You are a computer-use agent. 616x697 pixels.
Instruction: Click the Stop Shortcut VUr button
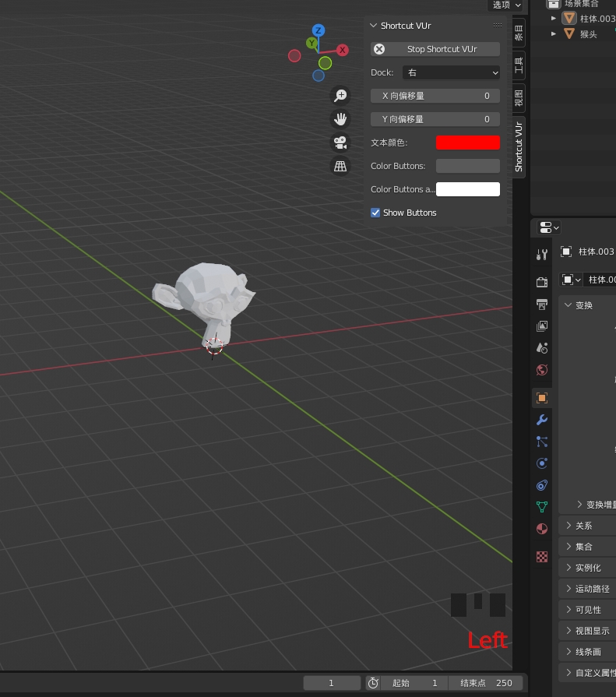[x=435, y=49]
